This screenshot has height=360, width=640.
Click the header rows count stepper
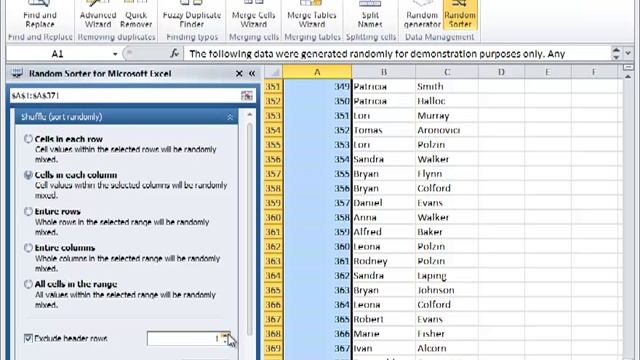point(226,338)
